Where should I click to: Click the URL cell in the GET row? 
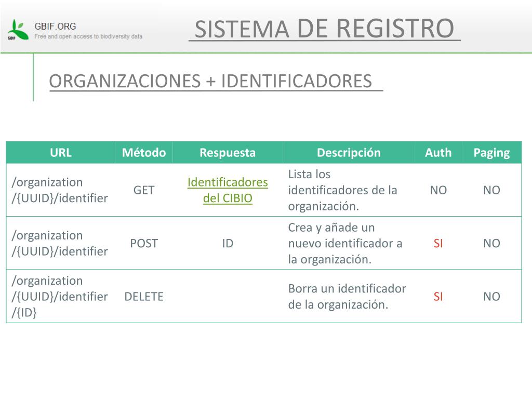pos(60,190)
